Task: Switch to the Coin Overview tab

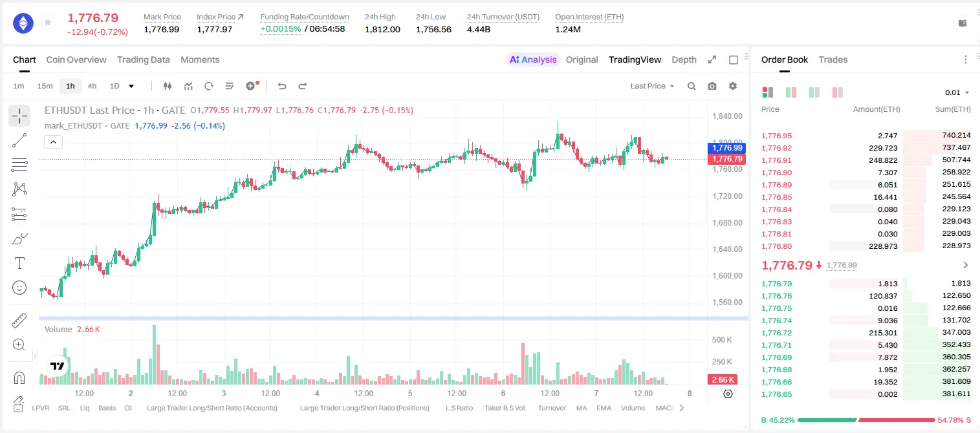Action: click(76, 59)
